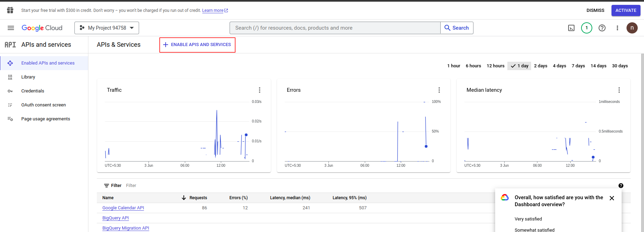Go to Credentials in the sidebar
The height and width of the screenshot is (232, 644).
point(33,91)
